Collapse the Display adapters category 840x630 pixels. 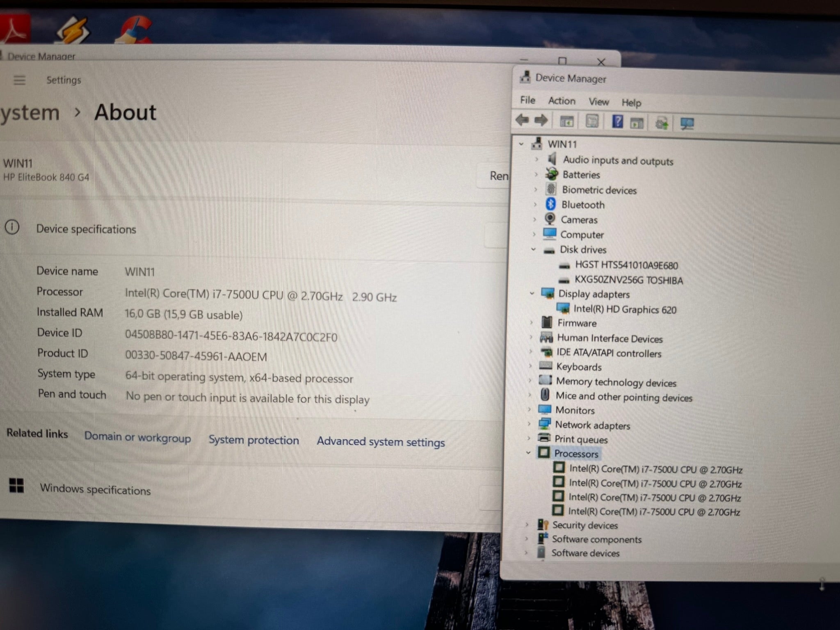[x=532, y=293]
